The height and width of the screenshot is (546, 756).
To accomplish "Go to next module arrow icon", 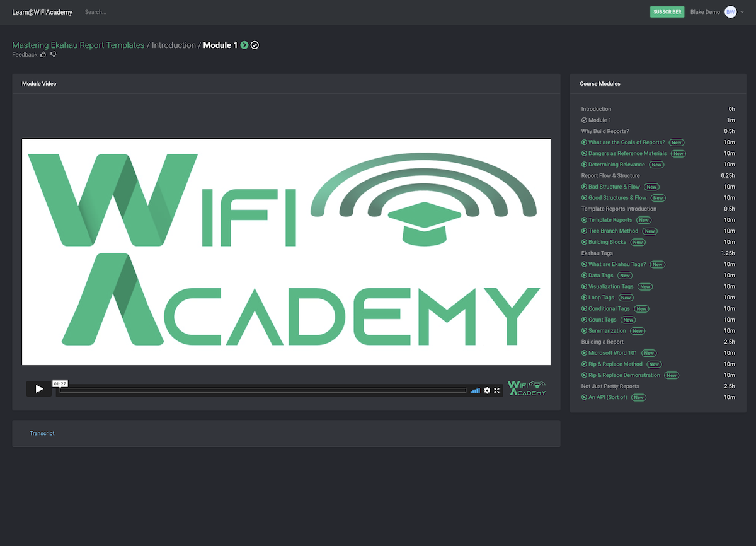I will [x=244, y=45].
